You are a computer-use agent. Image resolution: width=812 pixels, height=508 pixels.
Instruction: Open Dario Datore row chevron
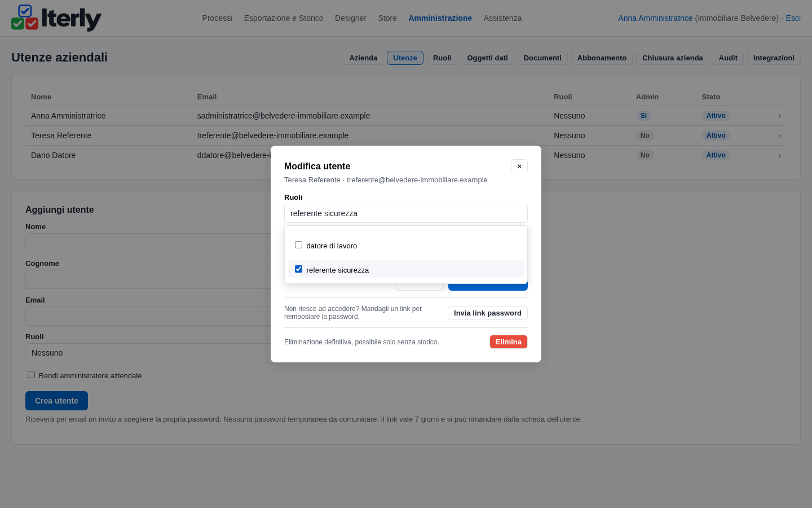779,155
